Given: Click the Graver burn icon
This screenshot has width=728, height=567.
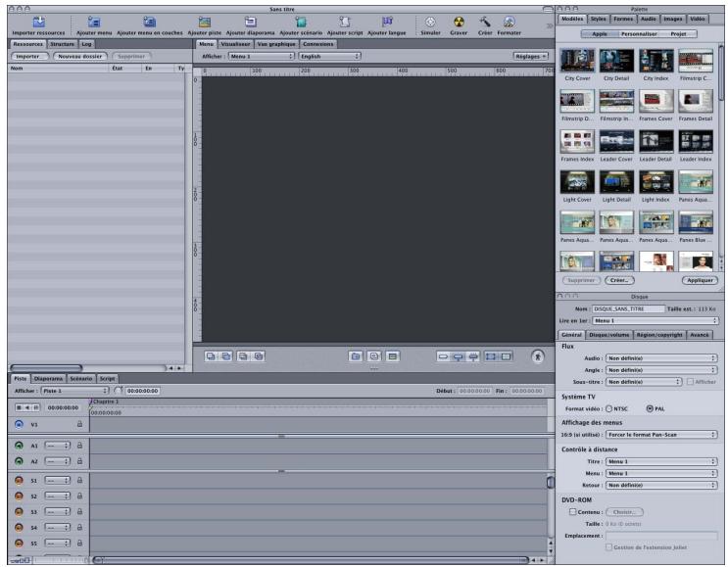Looking at the screenshot, I should (459, 22).
